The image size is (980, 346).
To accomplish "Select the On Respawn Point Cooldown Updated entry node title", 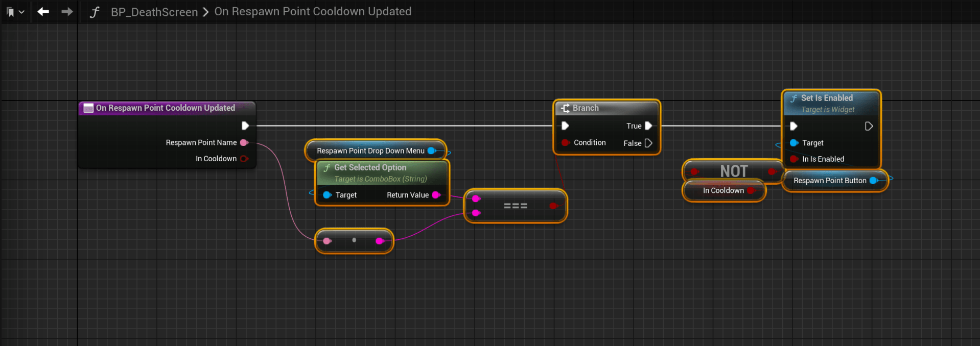I will coord(166,108).
